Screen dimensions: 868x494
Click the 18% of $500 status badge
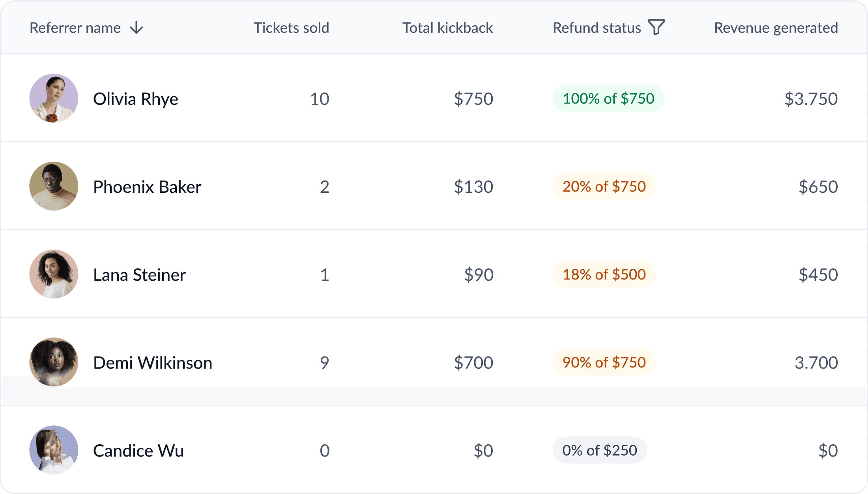(604, 274)
